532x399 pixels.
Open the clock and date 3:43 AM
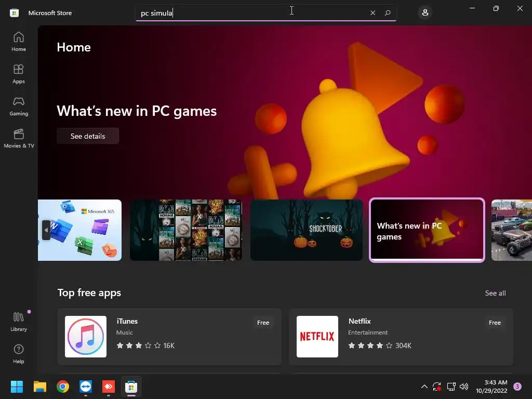pos(491,387)
